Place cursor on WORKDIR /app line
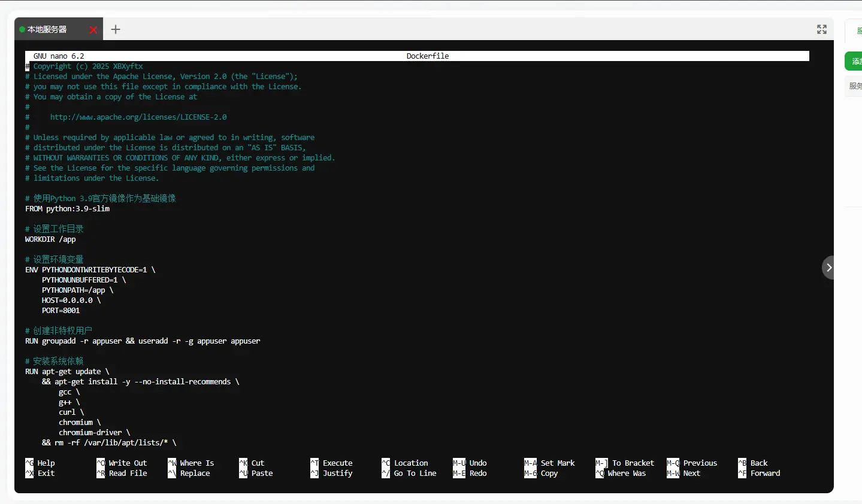The image size is (862, 504). pyautogui.click(x=50, y=239)
